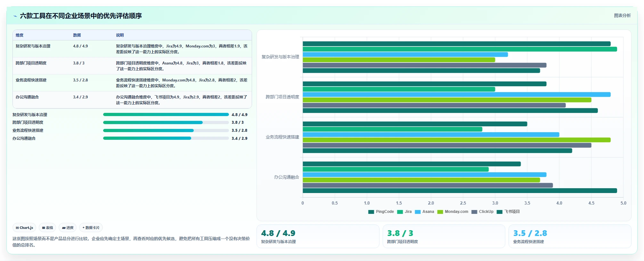Open the 图表分析 label at top right

[622, 15]
